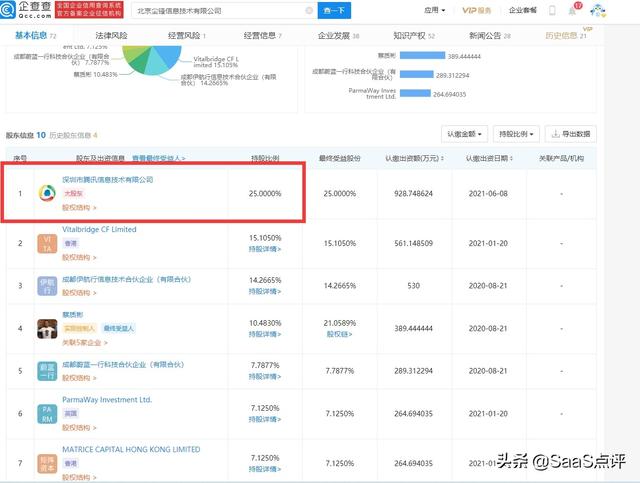Open the Qcc.com logo homepage link
Image resolution: width=640 pixels, height=483 pixels.
26,10
